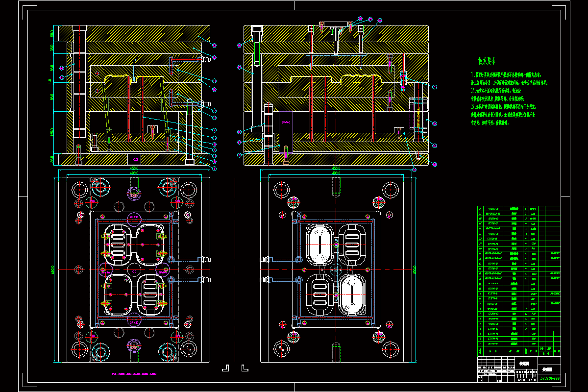Click the 50.0 dimension at top of left section
This screenshot has height=392, width=588.
(51, 33)
